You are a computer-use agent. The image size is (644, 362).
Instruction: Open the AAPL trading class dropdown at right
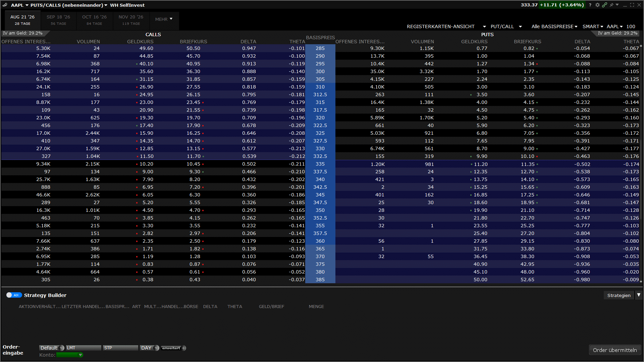coord(614,26)
